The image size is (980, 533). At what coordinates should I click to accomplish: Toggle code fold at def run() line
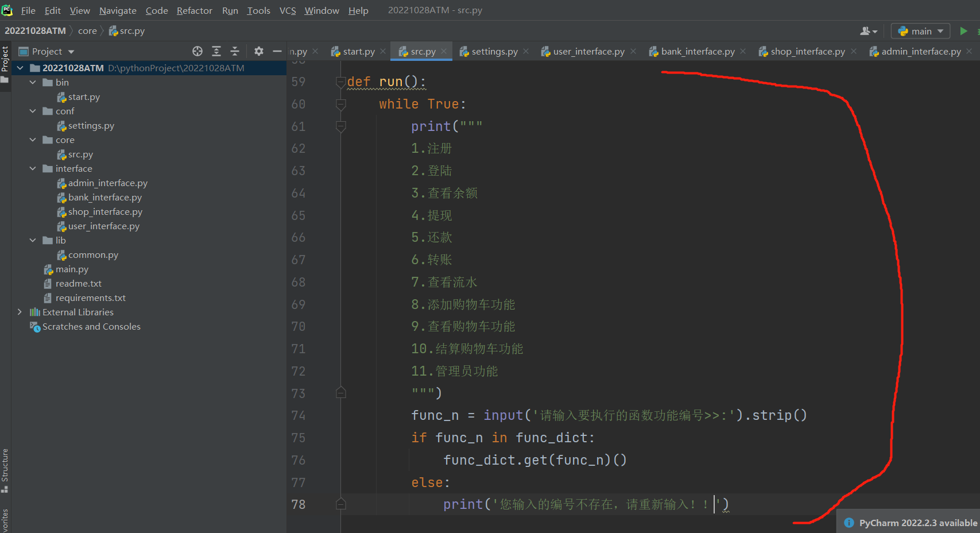coord(341,82)
